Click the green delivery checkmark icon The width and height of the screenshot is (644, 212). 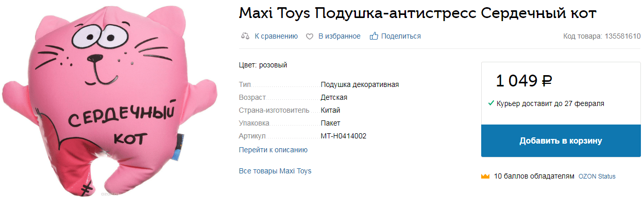click(x=491, y=103)
